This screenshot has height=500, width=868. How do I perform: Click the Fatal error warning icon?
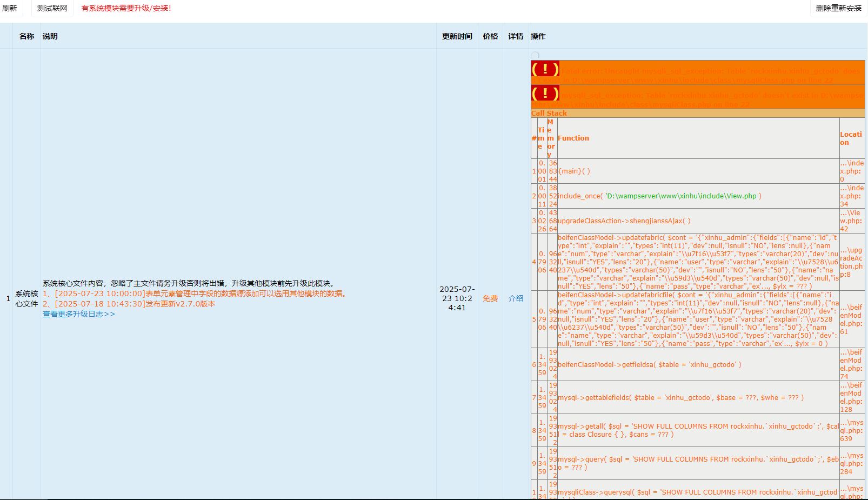tap(545, 69)
